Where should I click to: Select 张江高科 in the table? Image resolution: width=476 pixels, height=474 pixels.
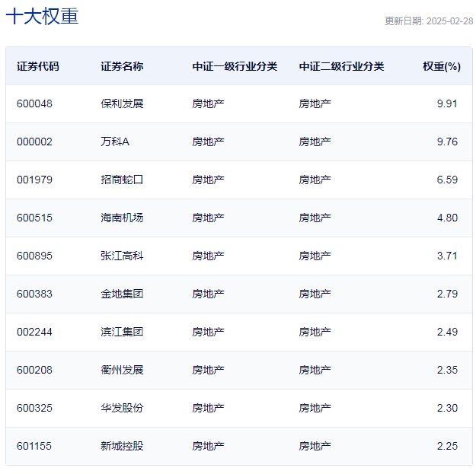point(122,256)
